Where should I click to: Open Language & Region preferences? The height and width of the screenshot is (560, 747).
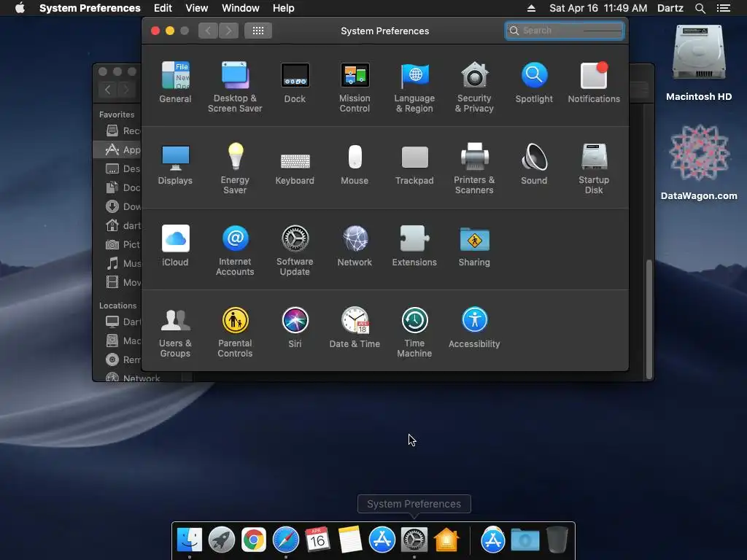[x=414, y=87]
